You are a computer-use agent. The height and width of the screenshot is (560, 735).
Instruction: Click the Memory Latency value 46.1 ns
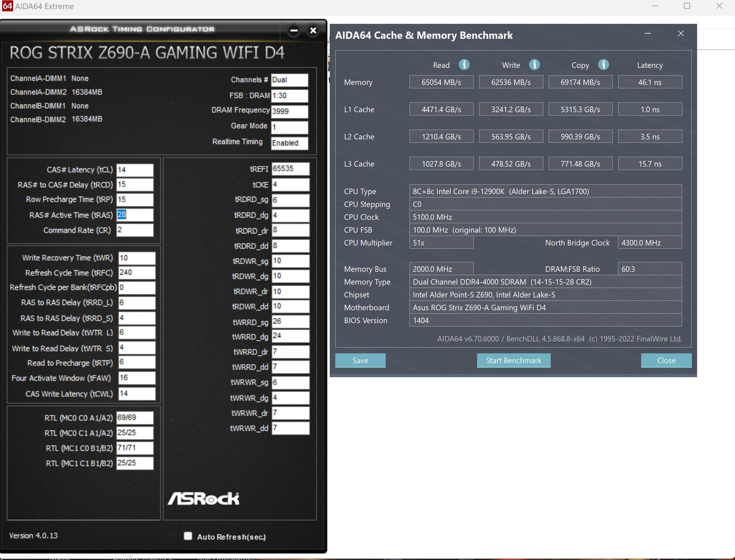click(650, 82)
